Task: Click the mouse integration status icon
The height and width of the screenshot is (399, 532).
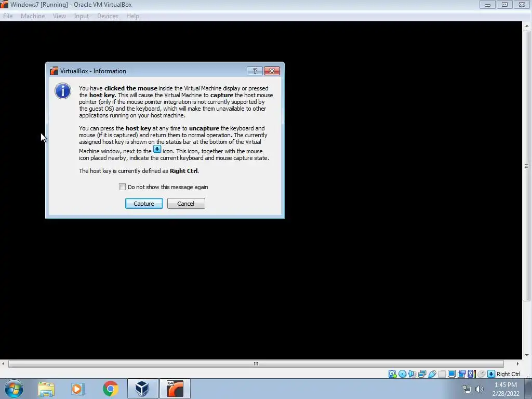Action: (x=481, y=374)
